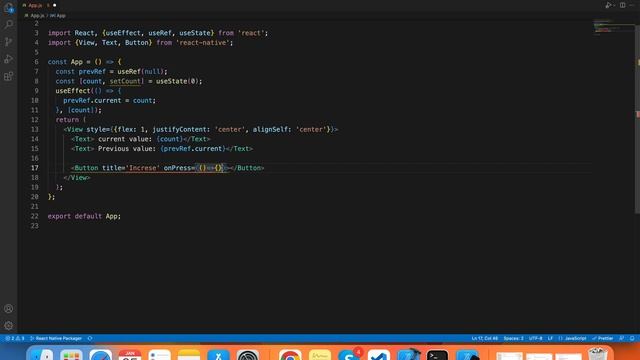Click 'export default App;' line
Image resolution: width=640 pixels, height=360 pixels.
pos(84,216)
